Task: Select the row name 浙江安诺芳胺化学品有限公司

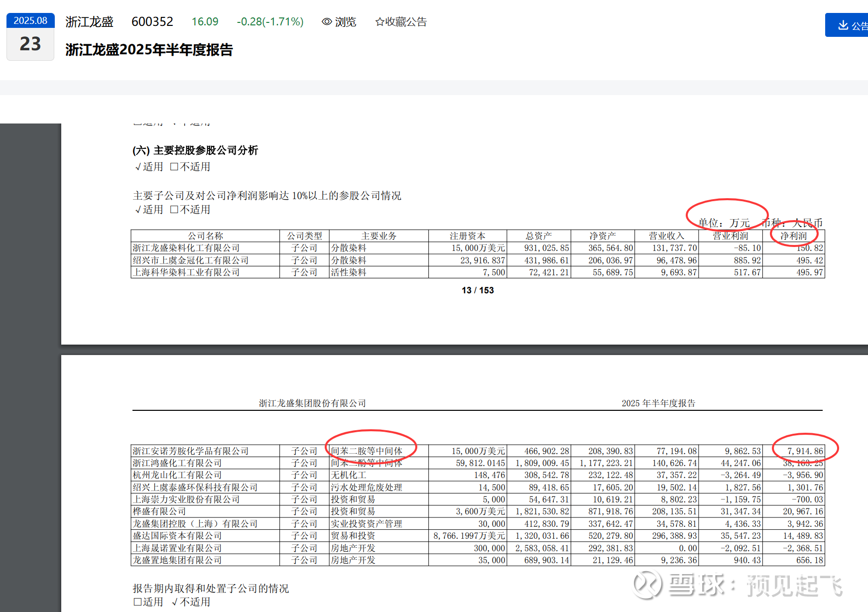Action: click(x=191, y=451)
